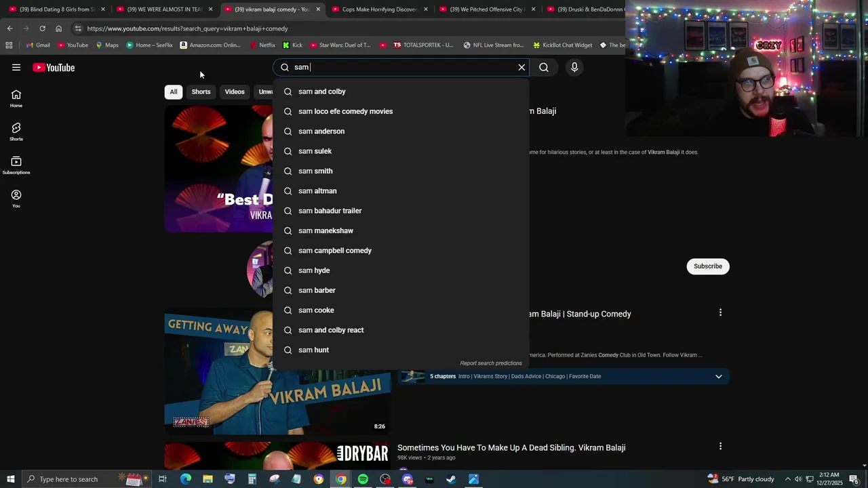Viewport: 868px width, 488px height.
Task: Select suggestion "sam altman"
Action: (x=401, y=191)
